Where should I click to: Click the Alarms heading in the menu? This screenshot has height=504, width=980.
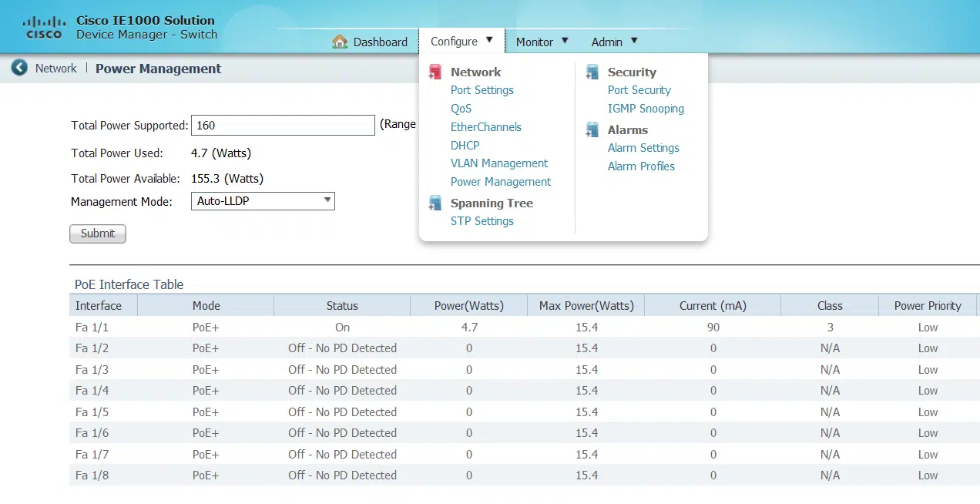627,130
